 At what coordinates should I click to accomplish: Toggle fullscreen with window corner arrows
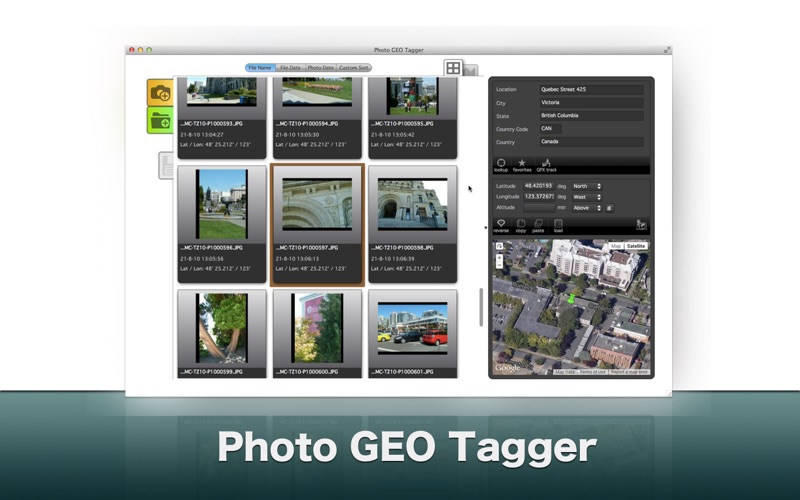coord(666,50)
